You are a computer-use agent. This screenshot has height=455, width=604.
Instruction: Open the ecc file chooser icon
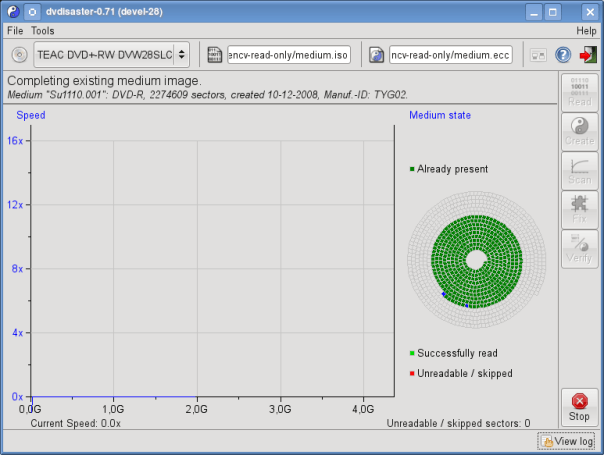[377, 54]
